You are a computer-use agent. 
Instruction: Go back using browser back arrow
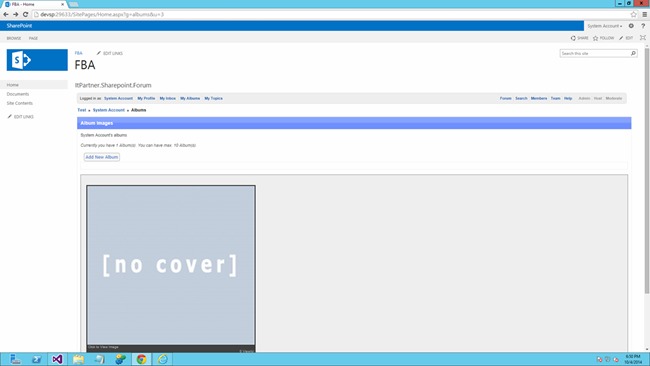pos(6,15)
